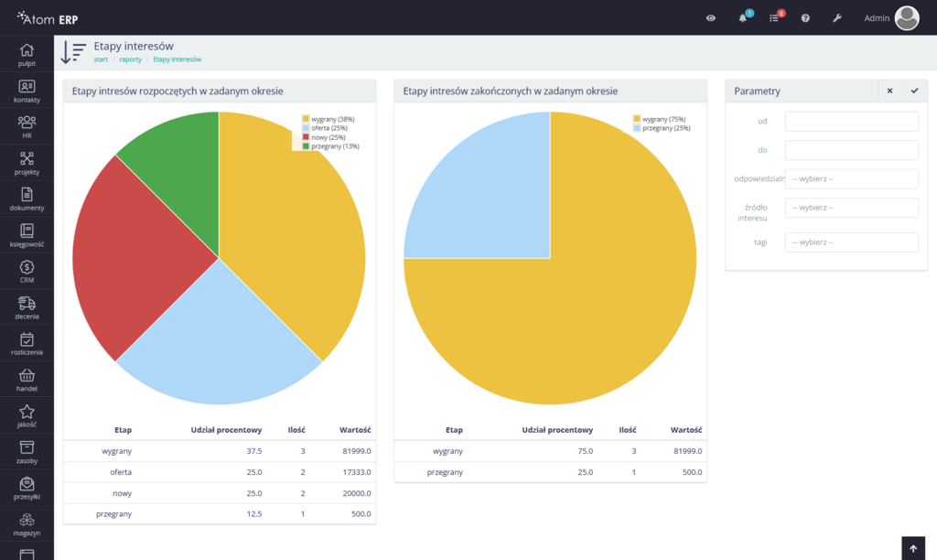Apply parameters with the checkmark button
The height and width of the screenshot is (560, 937).
(913, 91)
